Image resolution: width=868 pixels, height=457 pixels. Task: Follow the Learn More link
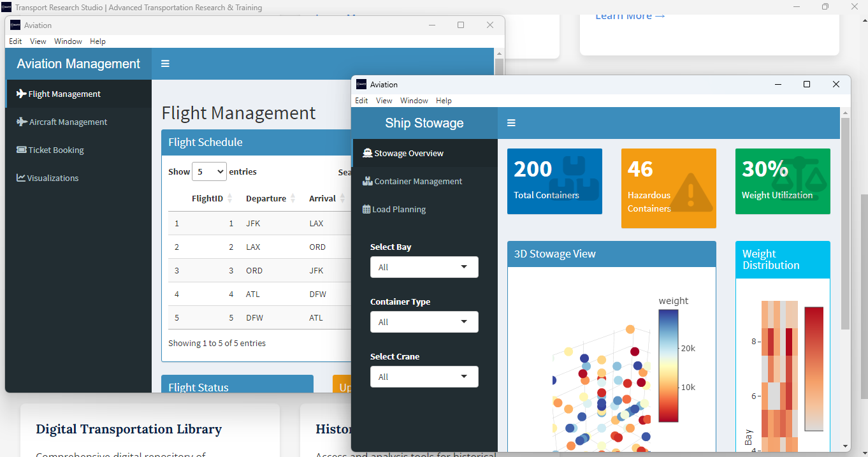click(630, 16)
